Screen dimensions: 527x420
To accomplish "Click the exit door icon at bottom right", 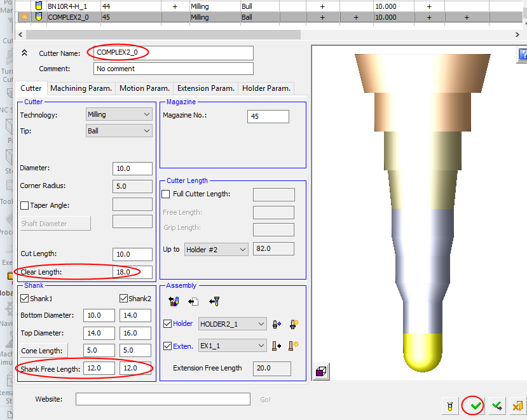I will click(517, 405).
